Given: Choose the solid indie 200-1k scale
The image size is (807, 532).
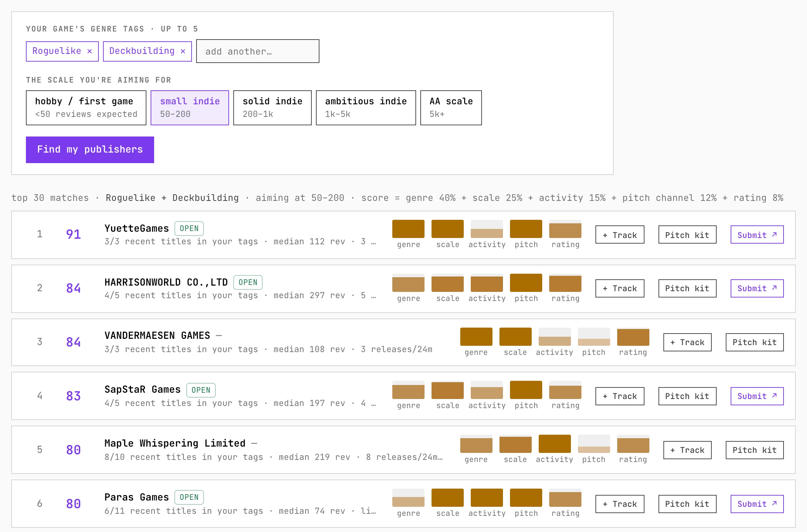Looking at the screenshot, I should (273, 108).
